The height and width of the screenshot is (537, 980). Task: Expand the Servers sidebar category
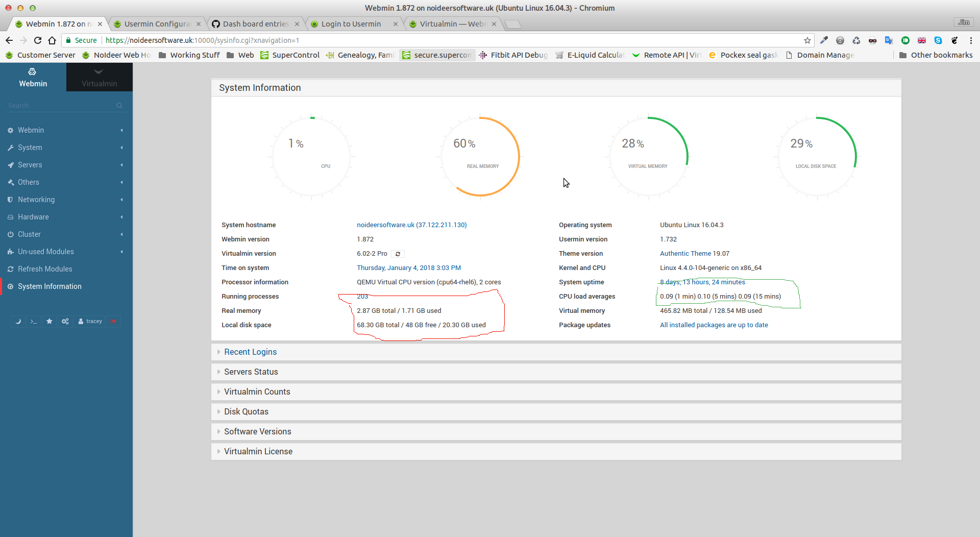coord(66,165)
